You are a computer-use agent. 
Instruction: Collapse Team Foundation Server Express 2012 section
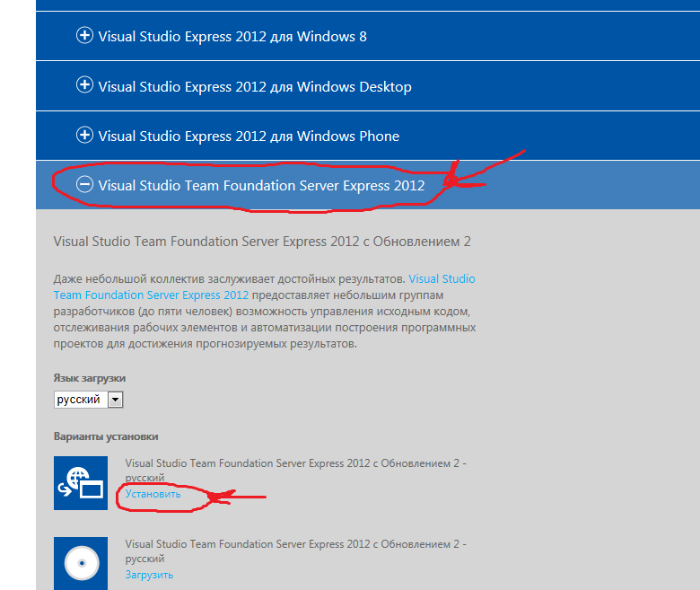click(368, 185)
